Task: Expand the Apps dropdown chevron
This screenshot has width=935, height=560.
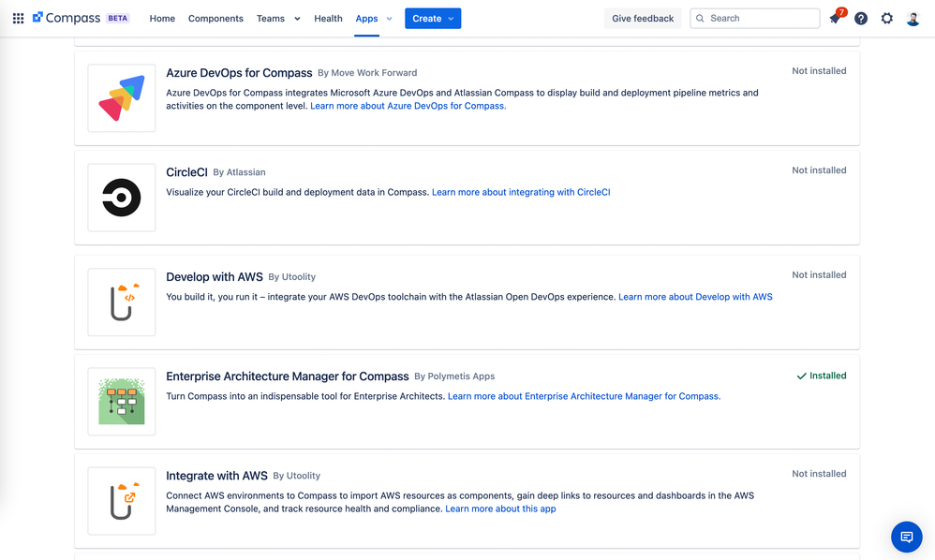Action: 390,19
